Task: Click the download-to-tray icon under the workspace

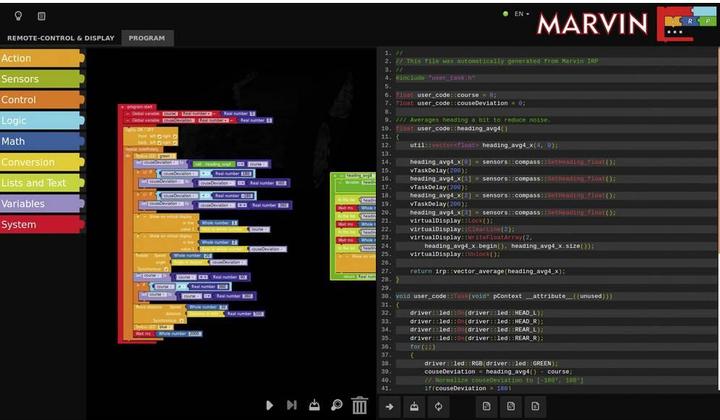Action: pyautogui.click(x=314, y=405)
